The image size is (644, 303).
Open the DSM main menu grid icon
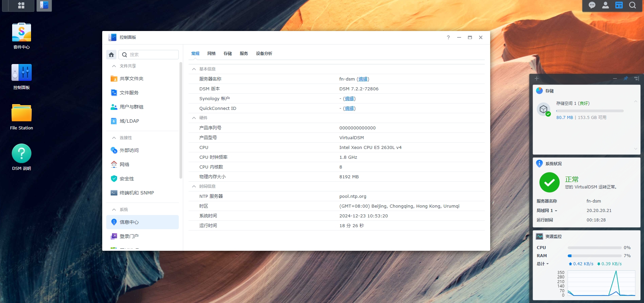pyautogui.click(x=21, y=5)
